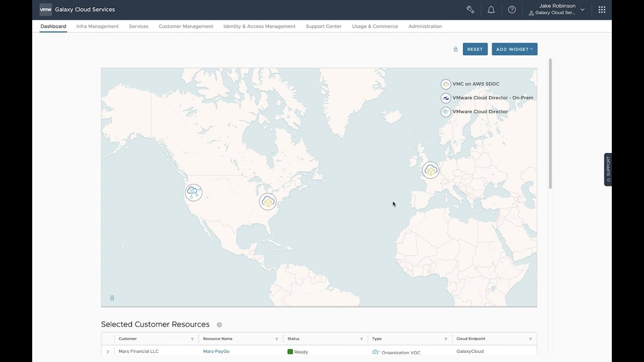Open the help question mark icon
This screenshot has width=644, height=362.
[x=512, y=10]
